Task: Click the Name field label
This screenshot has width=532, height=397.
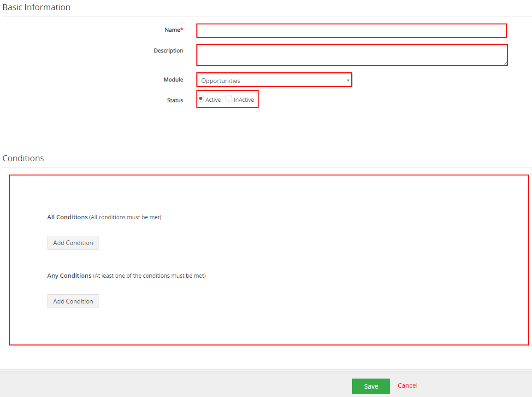Action: pos(173,30)
